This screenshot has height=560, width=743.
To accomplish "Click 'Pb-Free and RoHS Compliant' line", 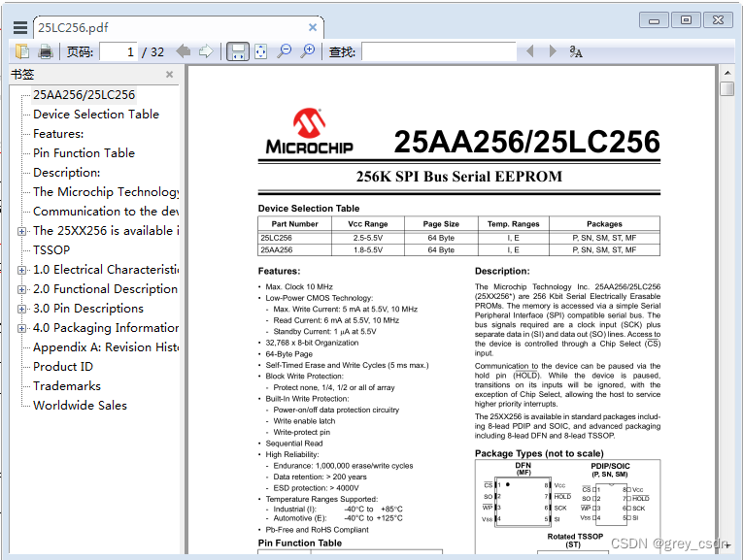I will point(317,530).
